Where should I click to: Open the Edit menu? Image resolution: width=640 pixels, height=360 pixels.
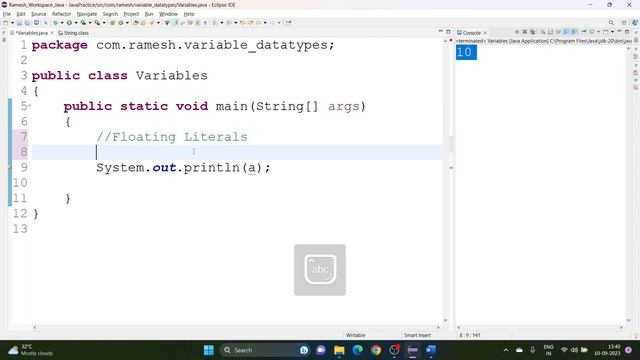pyautogui.click(x=21, y=14)
